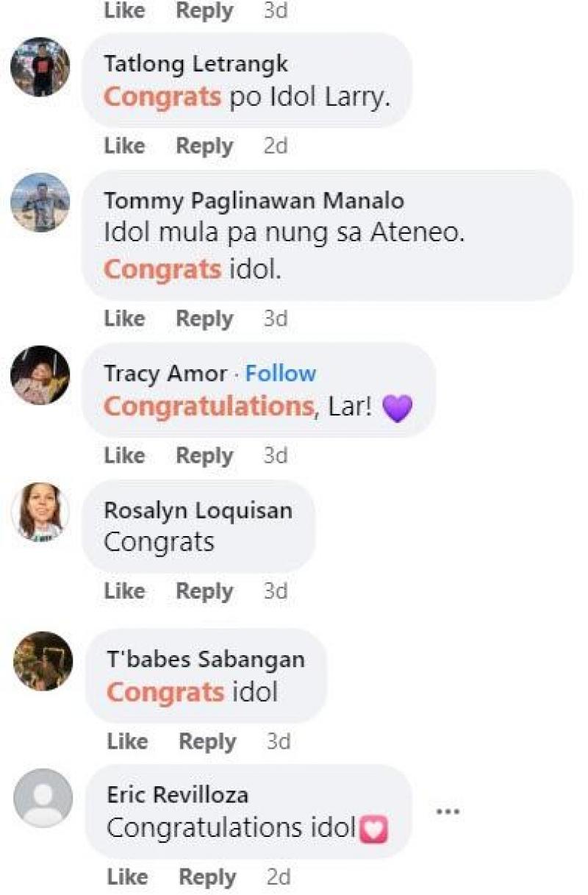Image resolution: width=588 pixels, height=895 pixels.
Task: Open Tommy Paglinawan Manalo's profile name link
Action: 254,201
